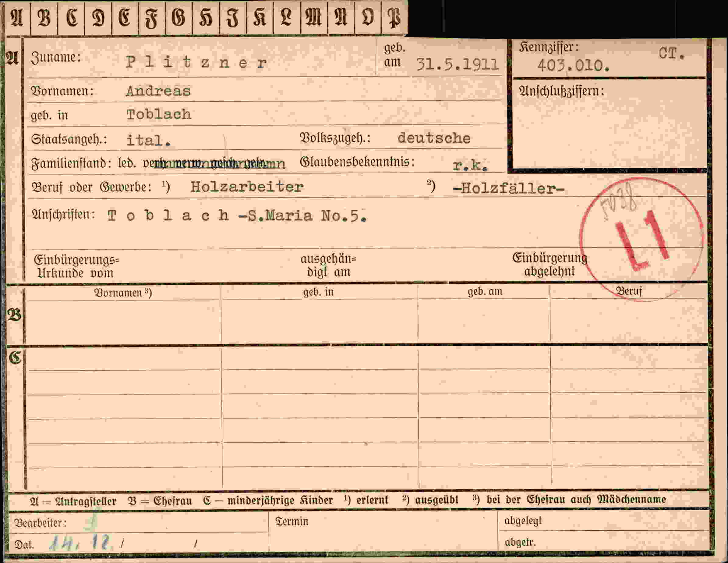Viewport: 728px width, 563px height.
Task: Click the "abgetr." label
Action: coord(520,542)
